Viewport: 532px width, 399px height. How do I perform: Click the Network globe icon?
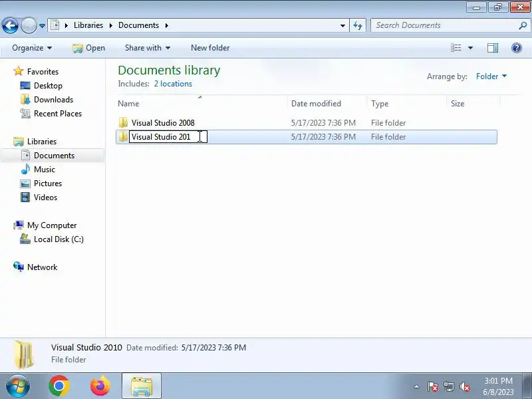click(19, 267)
